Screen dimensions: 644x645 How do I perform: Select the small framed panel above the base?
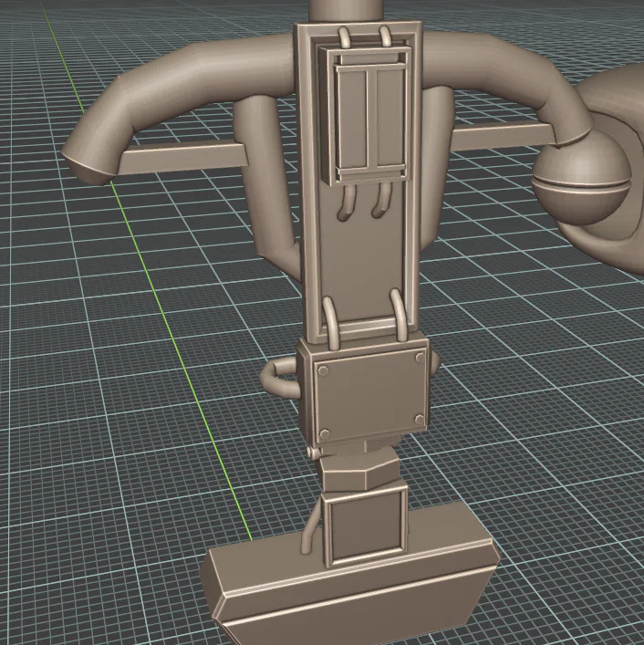click(364, 525)
